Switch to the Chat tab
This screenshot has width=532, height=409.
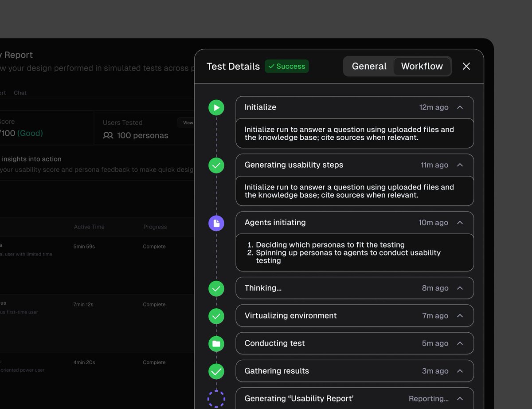coord(20,93)
